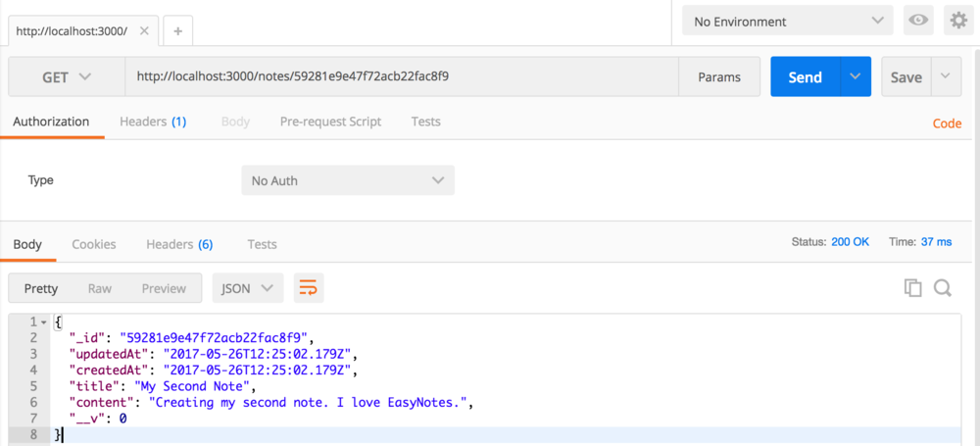Select the grayed-out Body request tab
Viewport: 980px width, 446px height.
pyautogui.click(x=235, y=122)
